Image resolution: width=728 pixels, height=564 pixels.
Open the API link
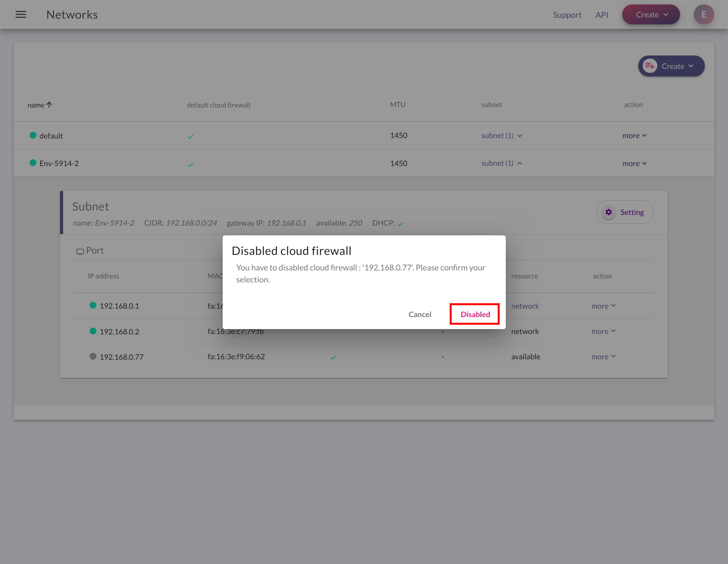602,15
